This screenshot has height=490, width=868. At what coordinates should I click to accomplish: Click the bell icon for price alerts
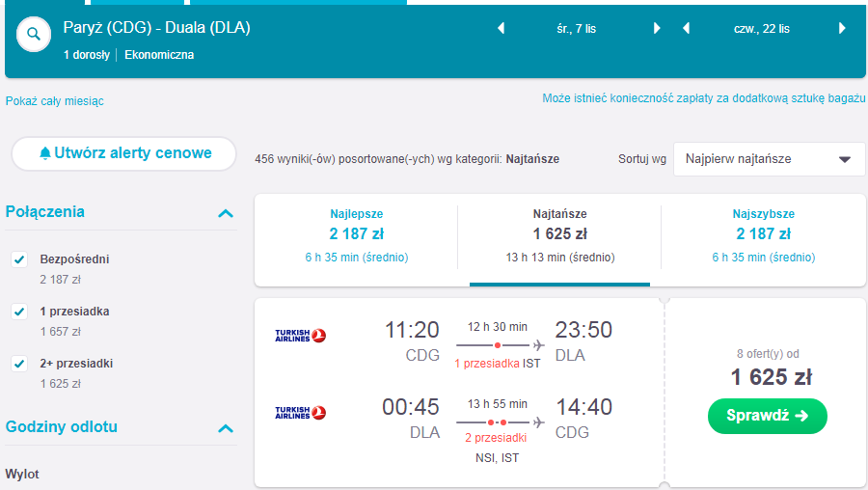point(45,153)
